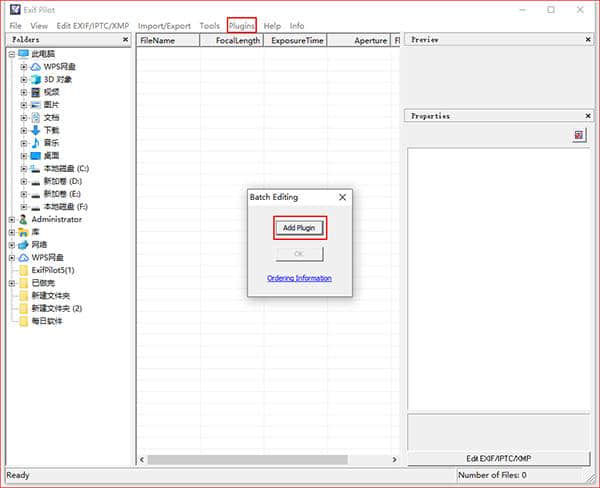
Task: Open the Plugins menu
Action: coord(241,25)
